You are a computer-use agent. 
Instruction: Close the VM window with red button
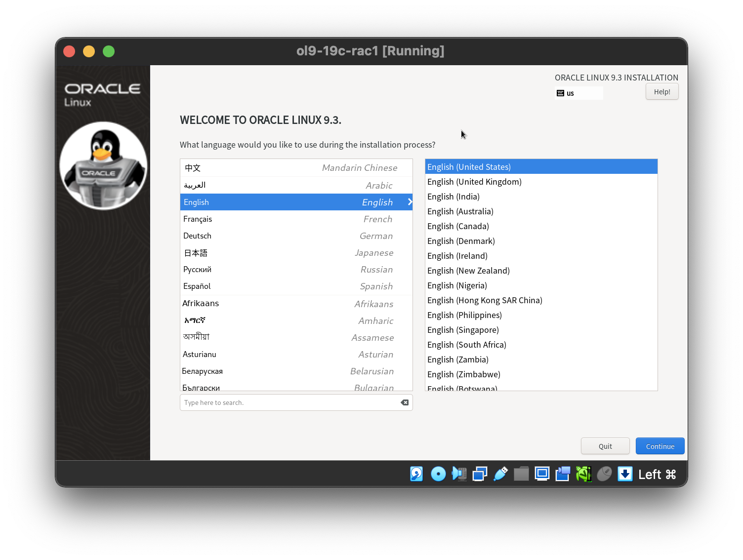point(69,51)
